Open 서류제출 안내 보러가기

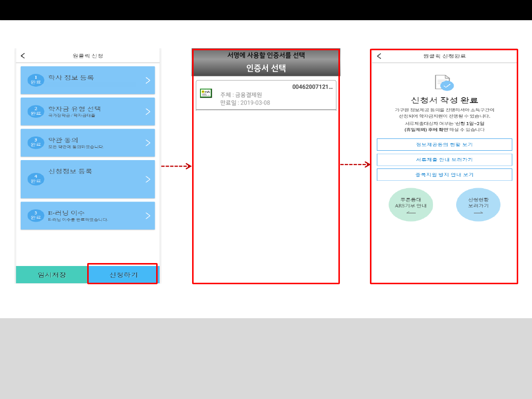pyautogui.click(x=444, y=160)
